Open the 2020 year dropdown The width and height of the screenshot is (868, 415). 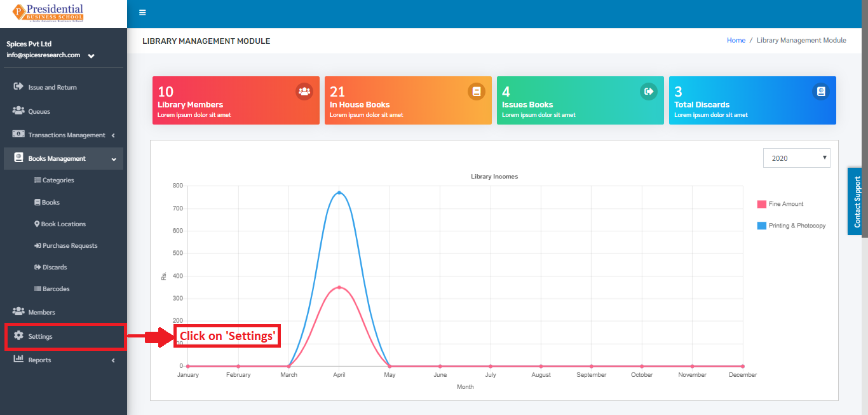797,158
